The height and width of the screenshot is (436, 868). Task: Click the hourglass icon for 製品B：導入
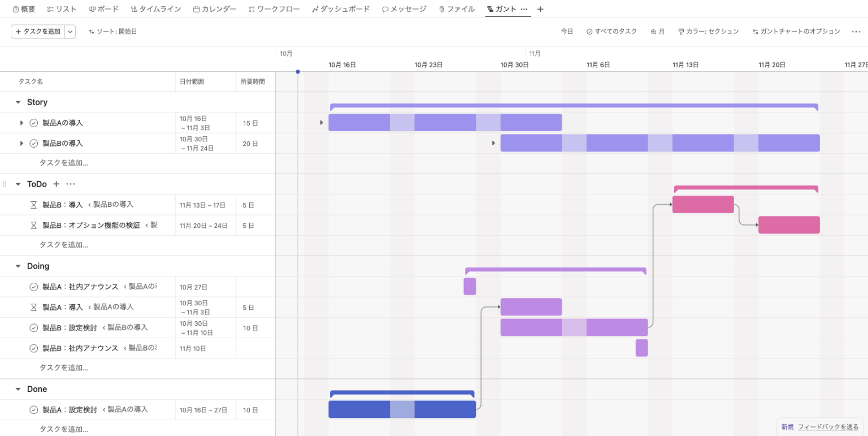click(33, 205)
